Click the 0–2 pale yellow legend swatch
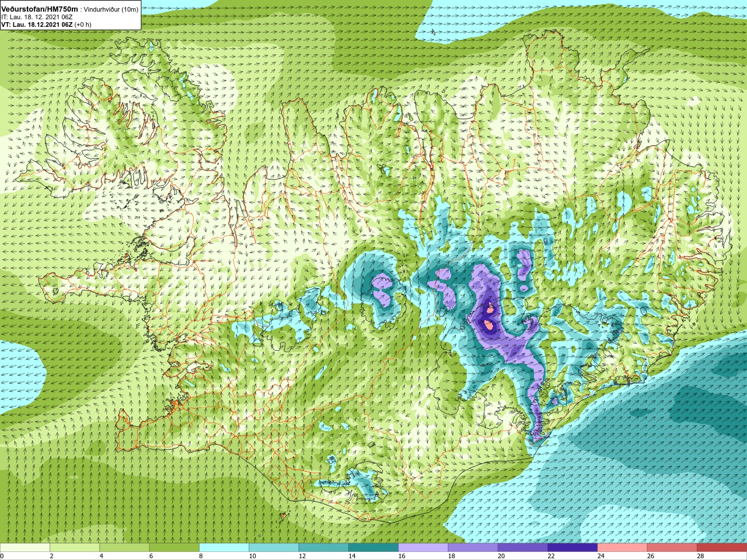The height and width of the screenshot is (560, 747). point(25,548)
